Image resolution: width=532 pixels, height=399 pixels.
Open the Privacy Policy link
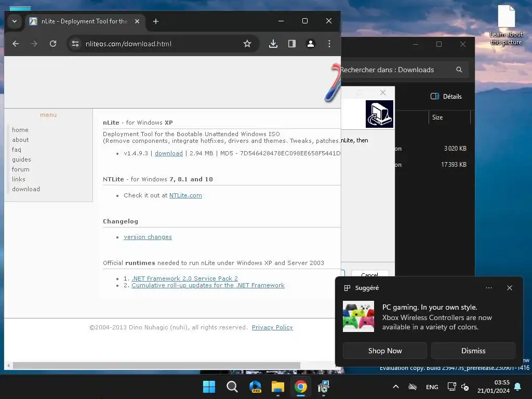point(272,327)
